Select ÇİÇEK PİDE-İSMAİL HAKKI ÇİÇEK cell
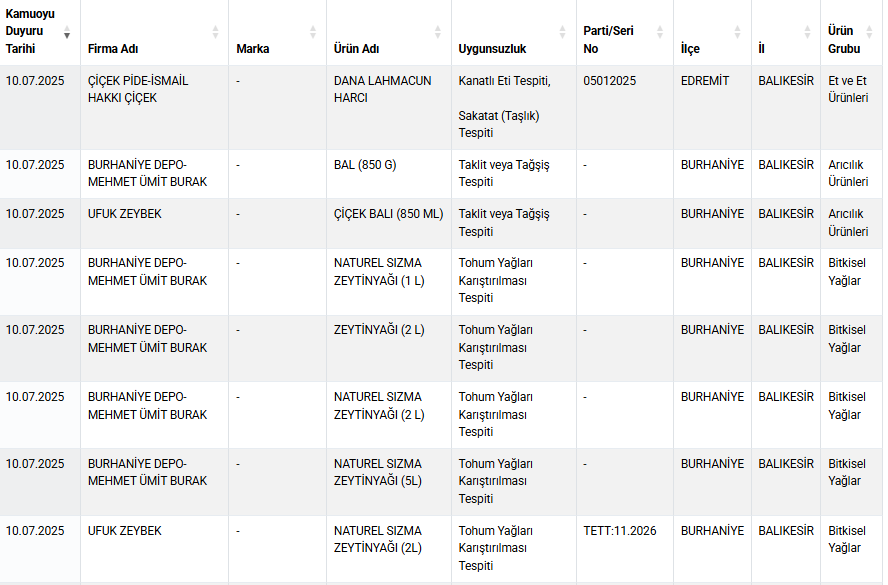 point(155,108)
